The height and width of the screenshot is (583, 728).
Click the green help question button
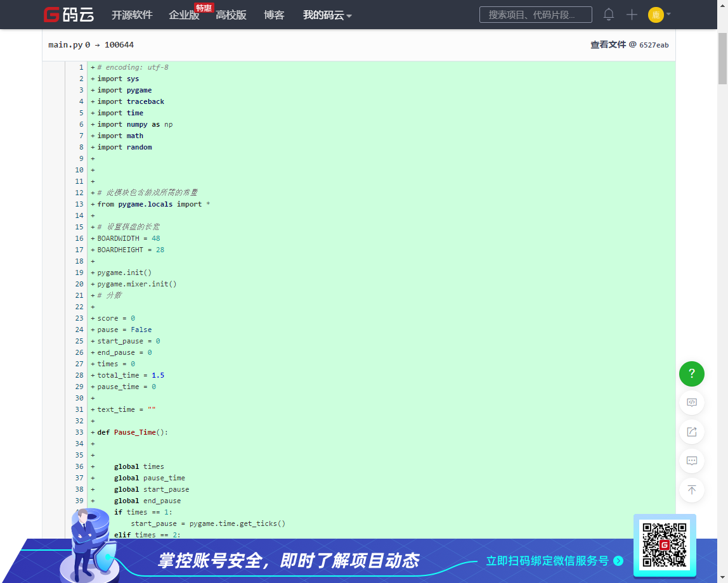(692, 374)
